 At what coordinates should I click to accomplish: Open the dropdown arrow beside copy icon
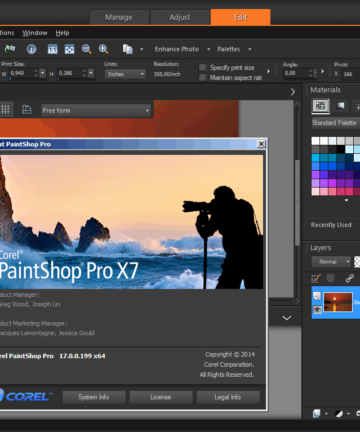141,49
